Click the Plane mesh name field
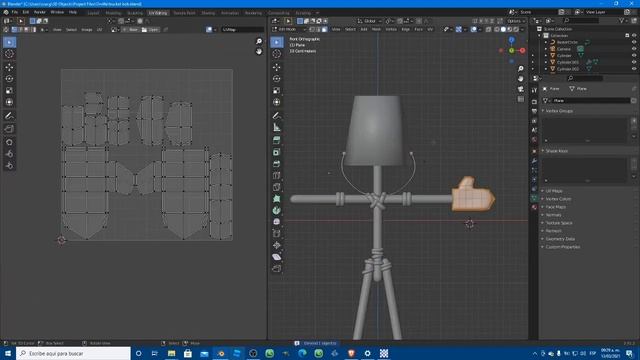The image size is (640, 360). (x=591, y=100)
